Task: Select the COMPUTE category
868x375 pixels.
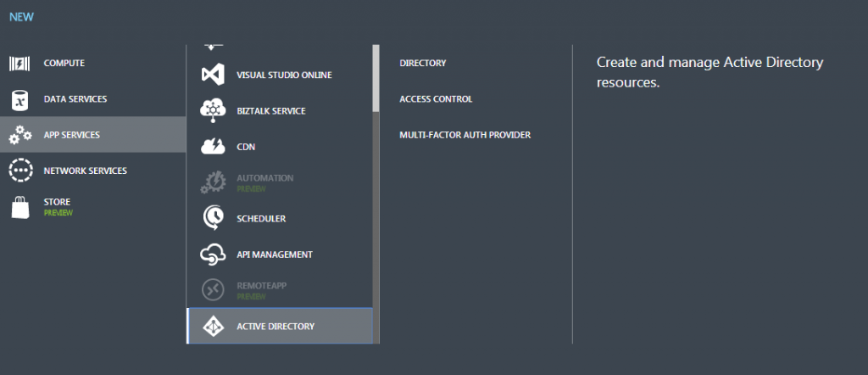Action: tap(93, 63)
